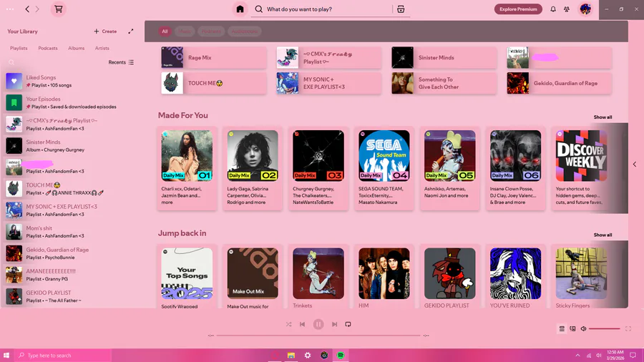Open Liked Songs in library
Screen dimensions: 644x362
[72, 82]
